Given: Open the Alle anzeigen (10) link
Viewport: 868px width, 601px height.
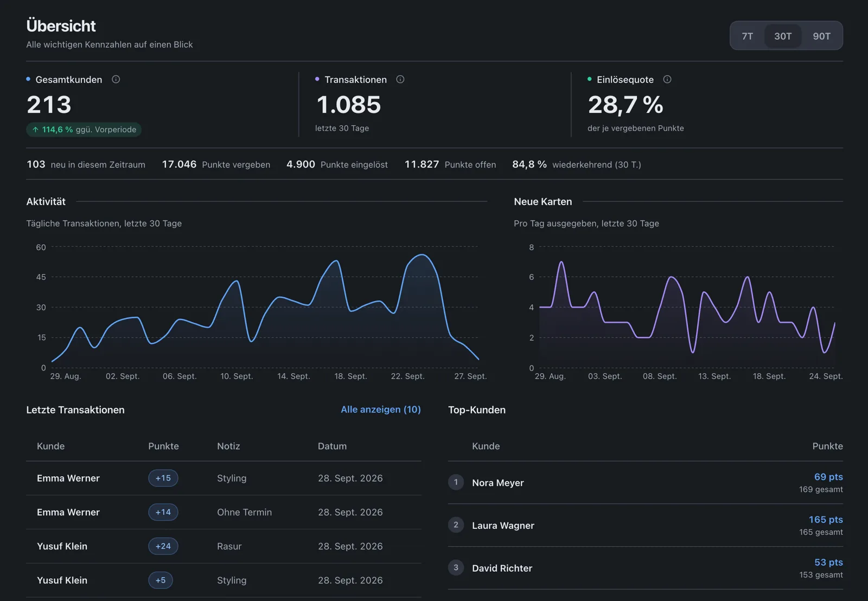Looking at the screenshot, I should (381, 410).
